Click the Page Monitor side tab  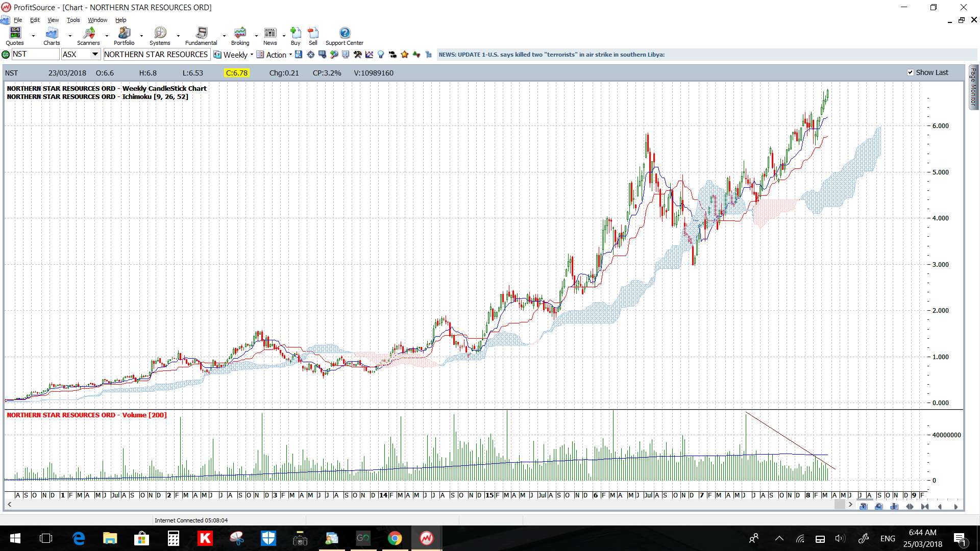pos(973,87)
